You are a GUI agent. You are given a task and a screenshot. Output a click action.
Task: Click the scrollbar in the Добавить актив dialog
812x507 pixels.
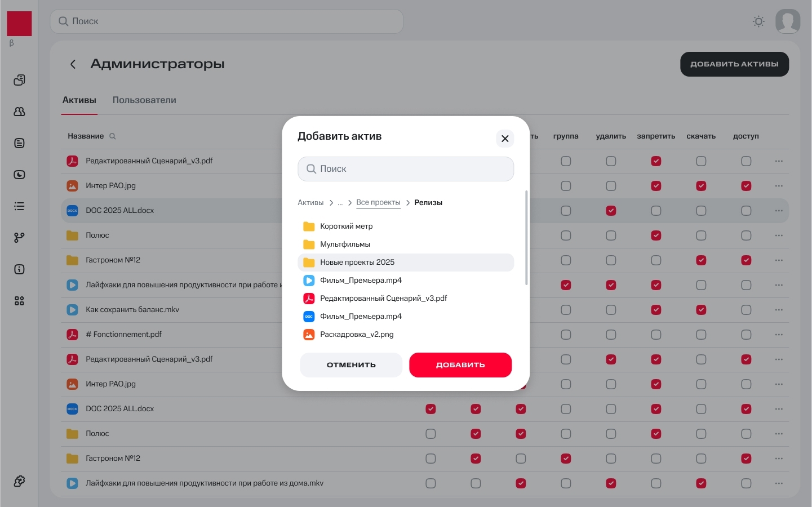[x=526, y=238]
